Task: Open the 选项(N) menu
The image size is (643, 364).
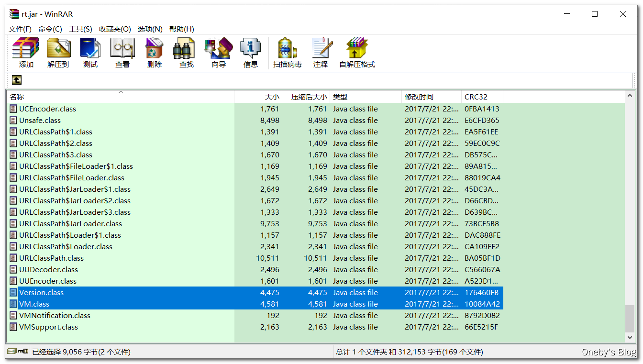Action: point(150,29)
